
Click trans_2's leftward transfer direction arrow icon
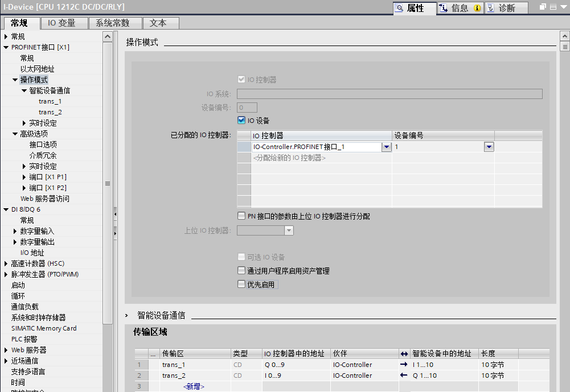tap(403, 375)
